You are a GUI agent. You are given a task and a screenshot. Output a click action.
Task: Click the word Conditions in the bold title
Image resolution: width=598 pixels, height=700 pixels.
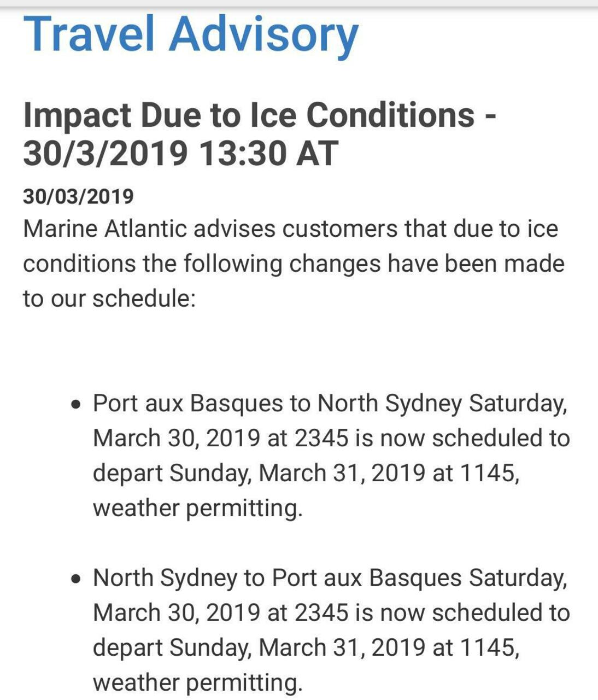(x=390, y=115)
